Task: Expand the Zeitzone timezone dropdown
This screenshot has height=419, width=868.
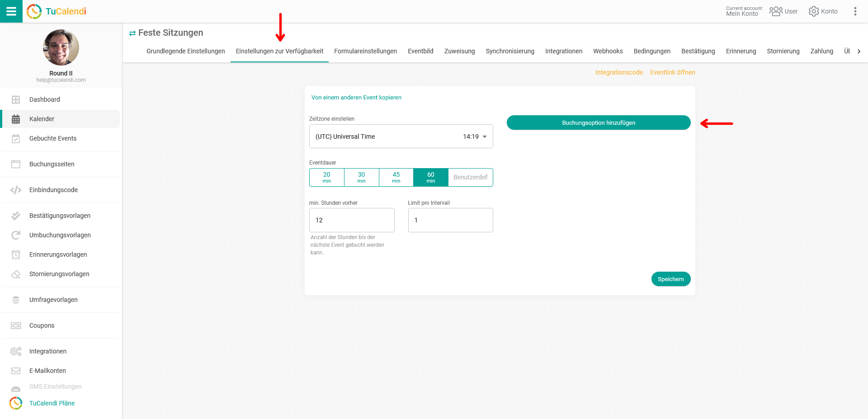Action: click(484, 137)
